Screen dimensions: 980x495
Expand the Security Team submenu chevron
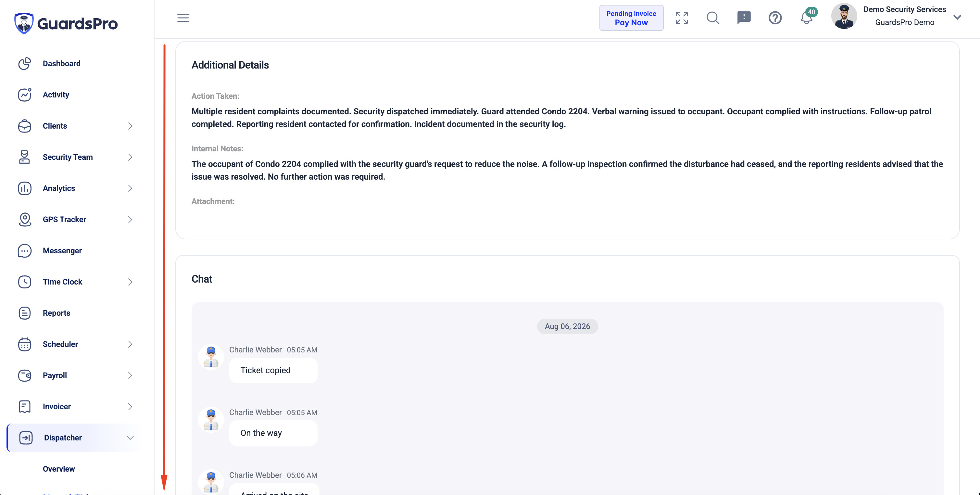pos(130,157)
